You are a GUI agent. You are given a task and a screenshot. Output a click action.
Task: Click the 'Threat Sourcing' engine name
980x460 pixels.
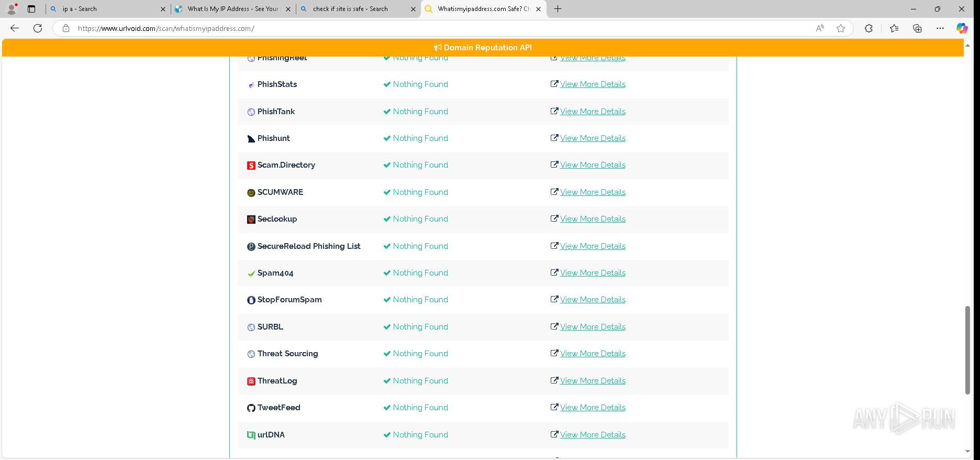coord(287,354)
